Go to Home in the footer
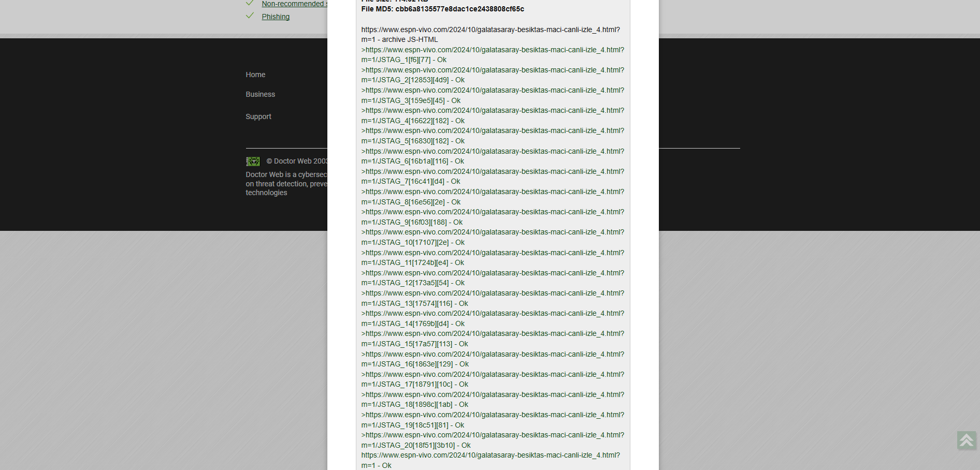Image resolution: width=980 pixels, height=470 pixels. tap(255, 75)
